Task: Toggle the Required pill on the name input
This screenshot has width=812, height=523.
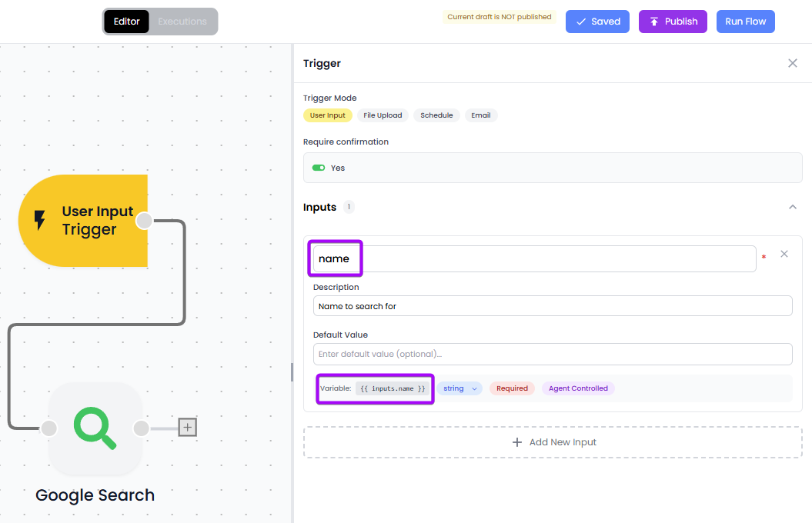Action: tap(512, 388)
